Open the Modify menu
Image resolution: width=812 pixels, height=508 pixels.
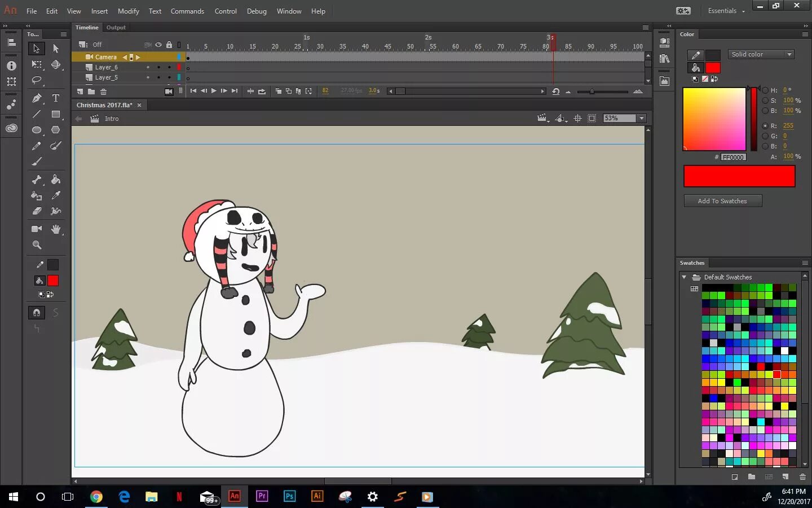(x=129, y=11)
